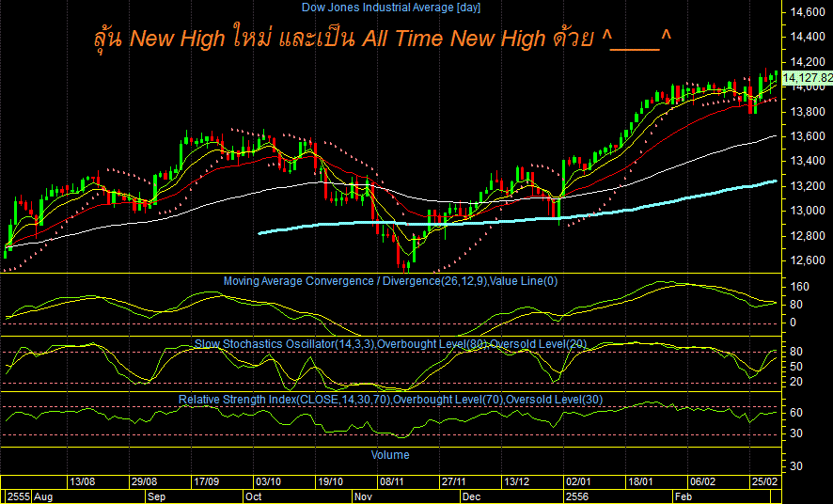Click the 13,800 price axis label
Screen dimensions: 833x504
tap(808, 112)
